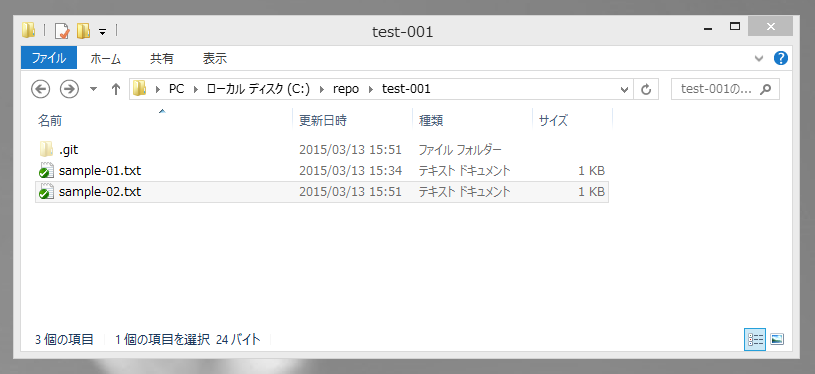Maximize the test-001 window
Screen dimensions: 815x374
734,26
